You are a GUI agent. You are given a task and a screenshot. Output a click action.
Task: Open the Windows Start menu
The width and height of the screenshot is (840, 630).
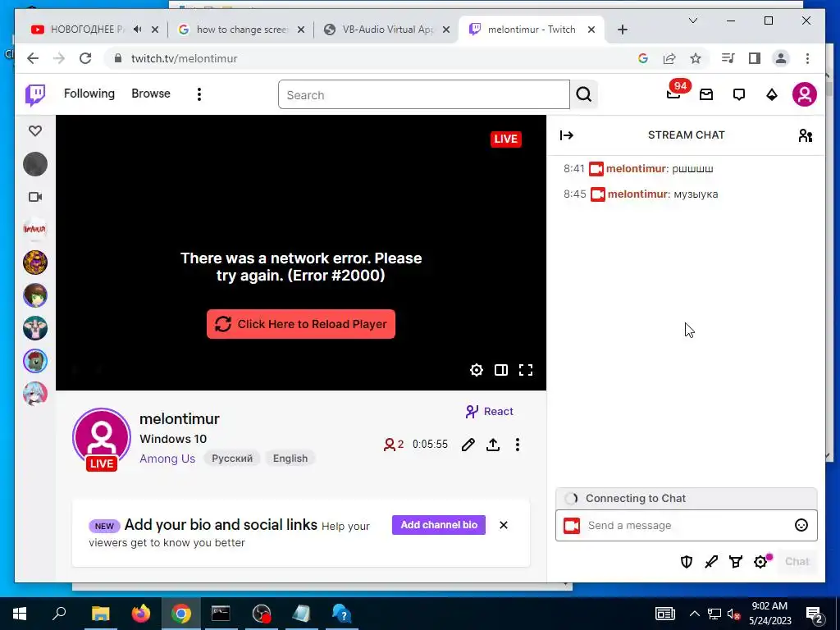[x=20, y=614]
